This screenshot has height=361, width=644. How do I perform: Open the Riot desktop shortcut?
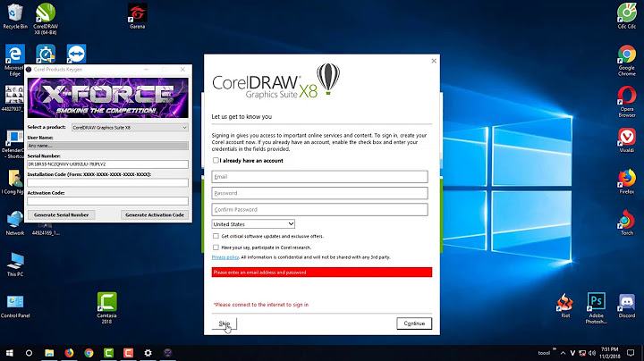565,306
